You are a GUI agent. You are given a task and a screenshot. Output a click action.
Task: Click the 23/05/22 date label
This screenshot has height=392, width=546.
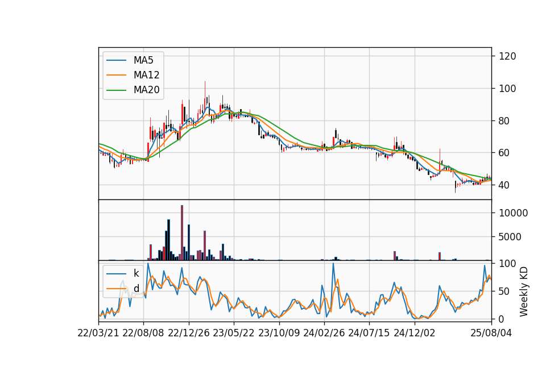click(234, 333)
